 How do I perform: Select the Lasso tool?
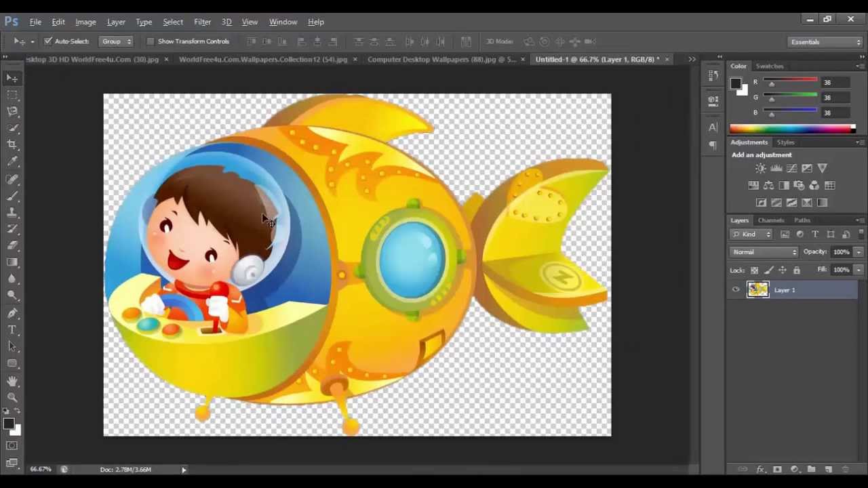point(12,111)
